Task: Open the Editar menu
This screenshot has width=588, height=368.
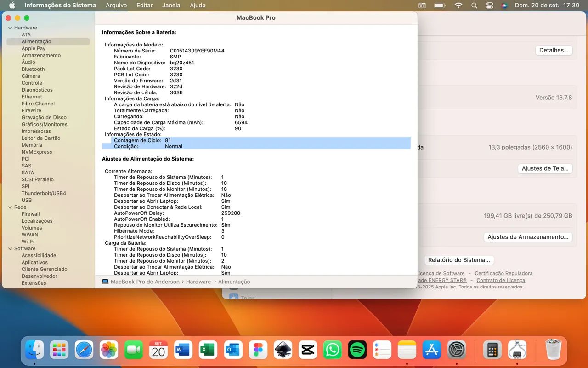Action: (145, 6)
